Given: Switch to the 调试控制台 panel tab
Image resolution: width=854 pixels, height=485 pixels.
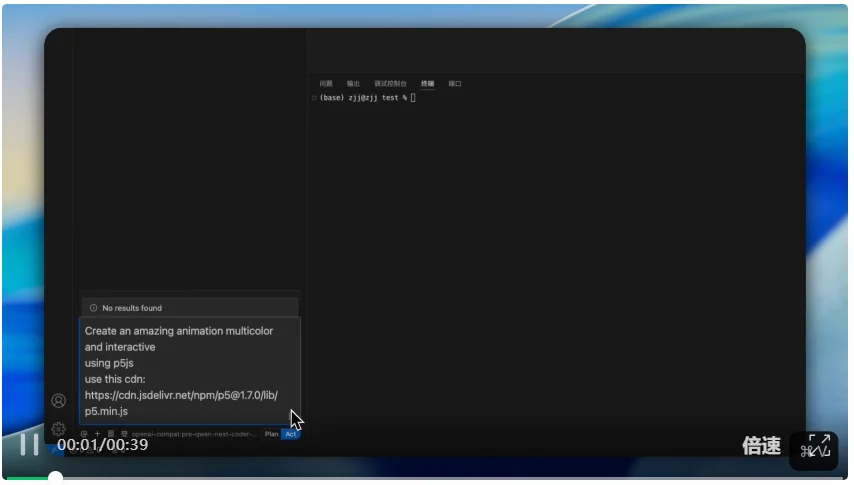Looking at the screenshot, I should point(390,84).
